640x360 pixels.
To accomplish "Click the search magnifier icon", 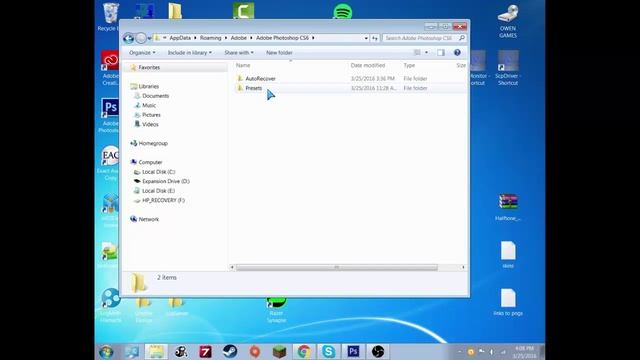I will pyautogui.click(x=462, y=38).
